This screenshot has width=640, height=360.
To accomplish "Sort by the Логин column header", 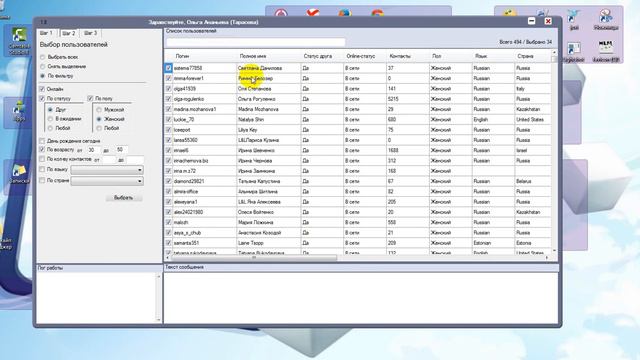I will click(182, 56).
